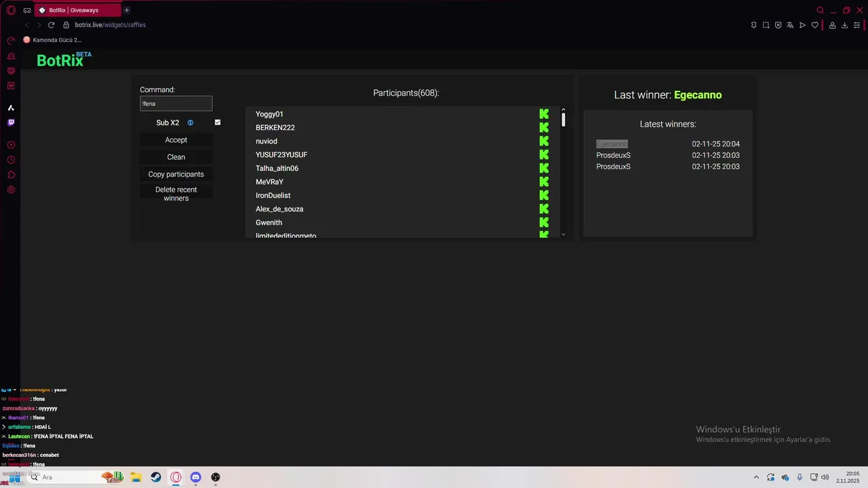
Task: Add page to bookmarks heart
Action: coord(815,25)
